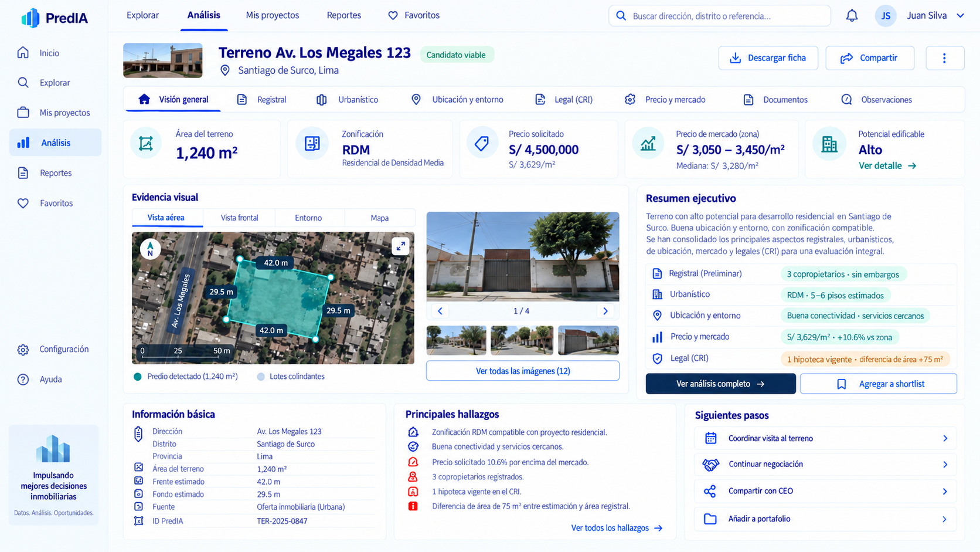Click Descargar ficha button
The image size is (980, 552).
768,58
